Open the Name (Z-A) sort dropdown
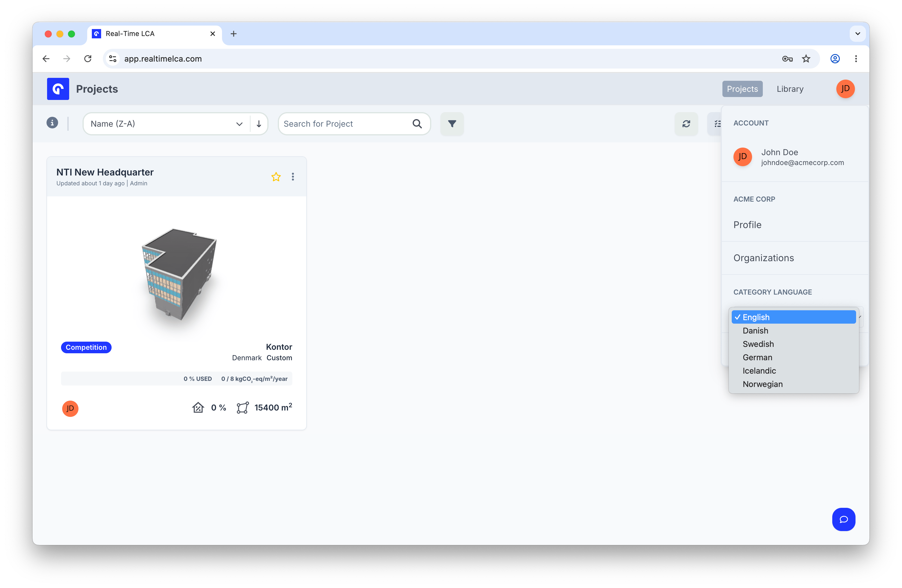902x588 pixels. click(167, 124)
